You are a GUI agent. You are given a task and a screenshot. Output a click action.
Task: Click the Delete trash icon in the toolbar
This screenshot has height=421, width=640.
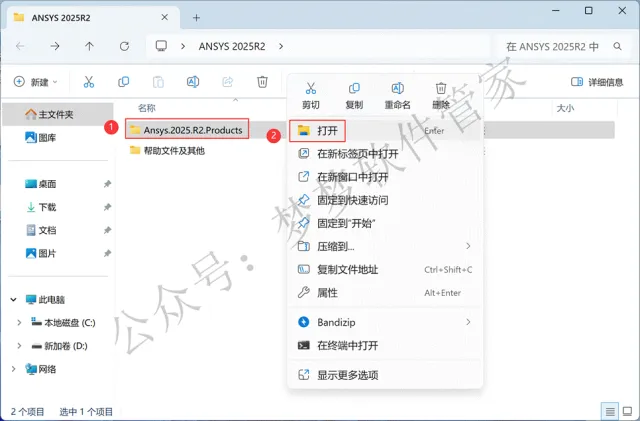click(262, 82)
